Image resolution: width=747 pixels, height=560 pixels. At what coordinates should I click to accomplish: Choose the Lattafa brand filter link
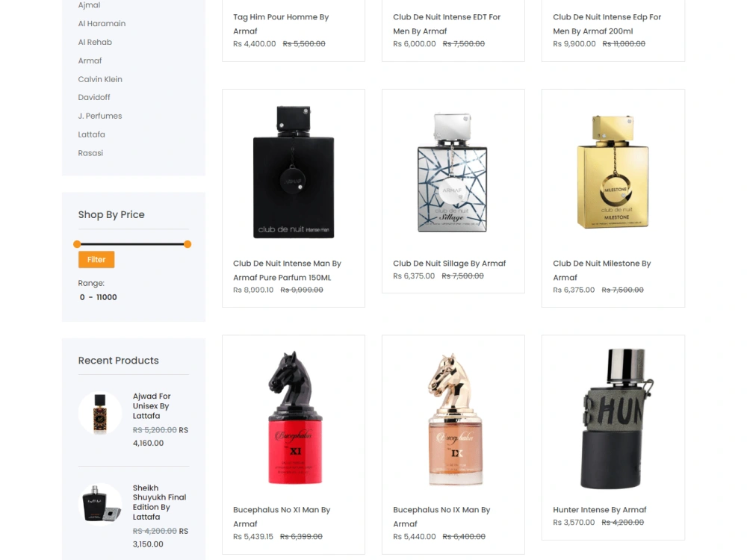(x=91, y=134)
